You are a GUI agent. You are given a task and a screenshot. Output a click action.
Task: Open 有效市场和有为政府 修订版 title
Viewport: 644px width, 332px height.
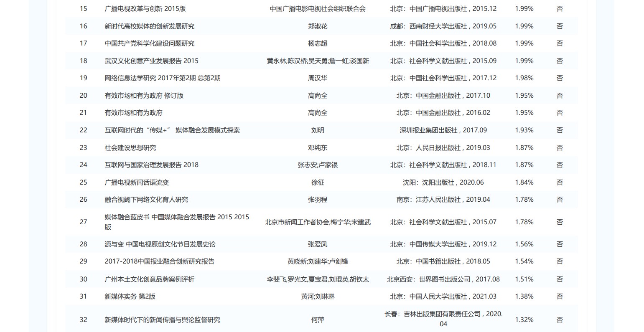coord(144,96)
